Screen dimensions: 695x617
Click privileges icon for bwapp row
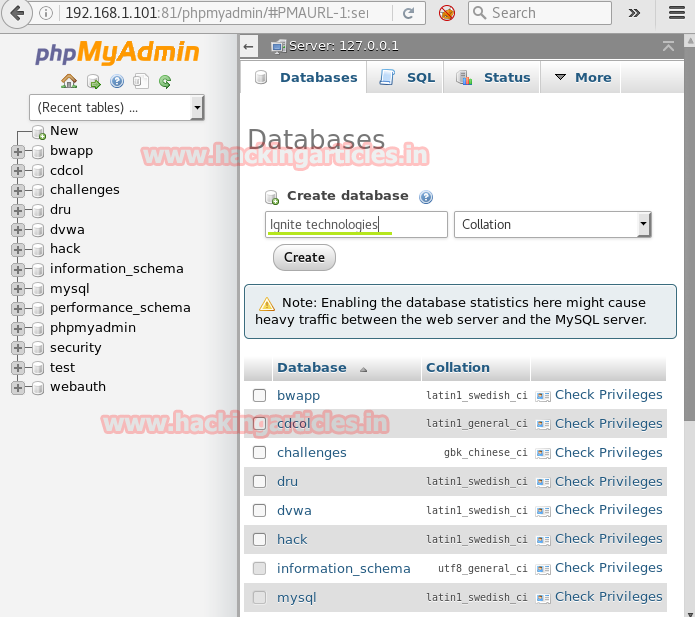coord(543,395)
